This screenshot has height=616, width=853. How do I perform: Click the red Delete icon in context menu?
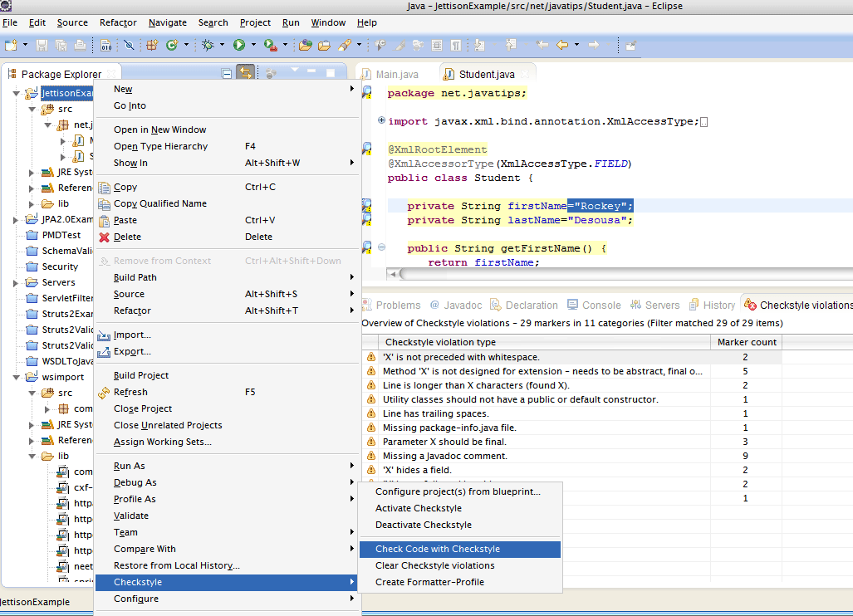[x=104, y=237]
